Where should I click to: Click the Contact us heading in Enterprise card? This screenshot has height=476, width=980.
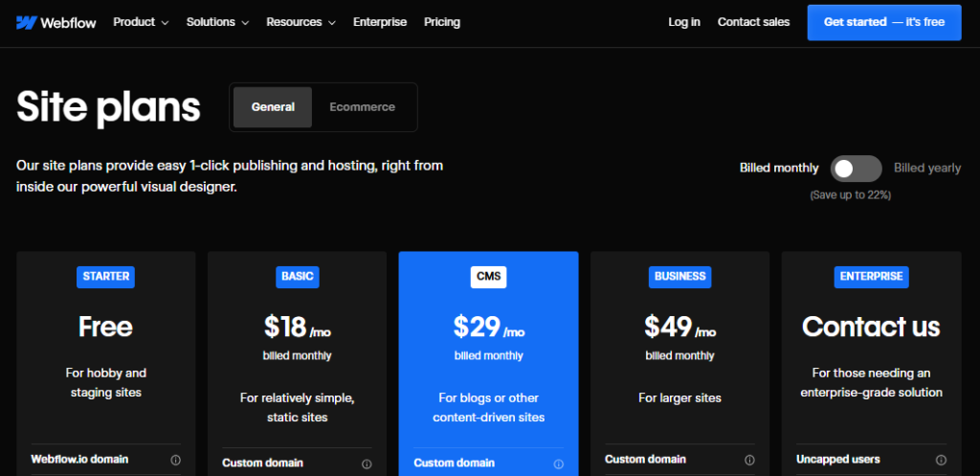point(871,327)
